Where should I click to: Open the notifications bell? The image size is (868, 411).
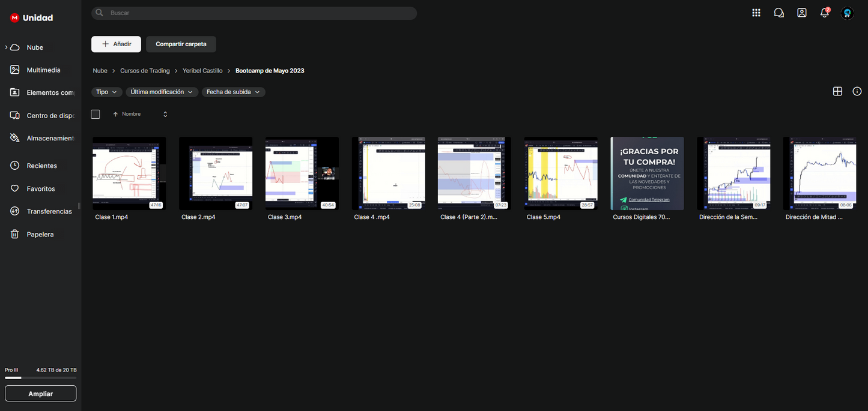click(824, 13)
